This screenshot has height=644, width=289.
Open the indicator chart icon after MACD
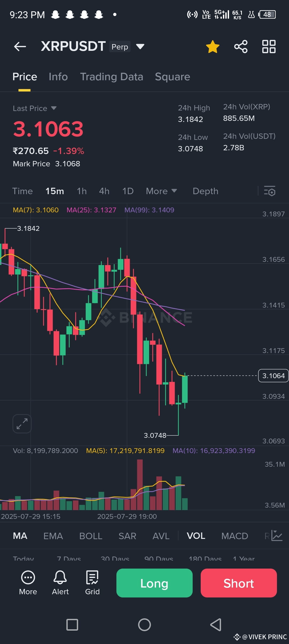(x=277, y=536)
